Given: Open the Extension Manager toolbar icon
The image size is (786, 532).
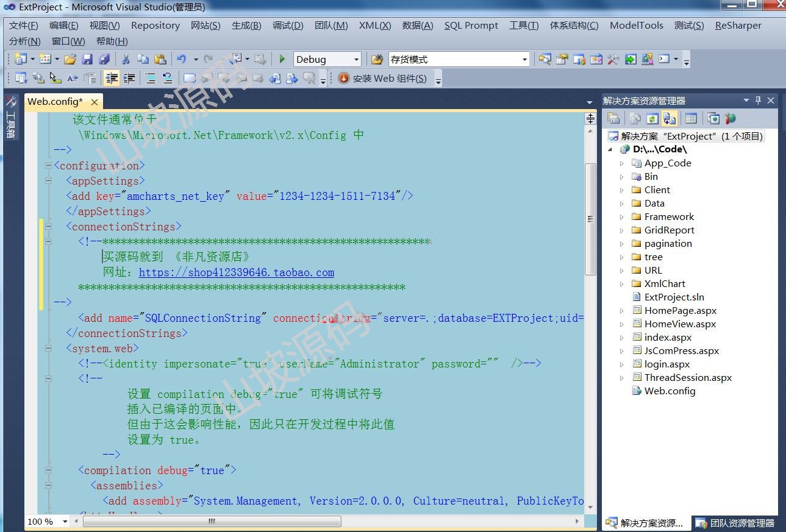Looking at the screenshot, I should coord(648,59).
